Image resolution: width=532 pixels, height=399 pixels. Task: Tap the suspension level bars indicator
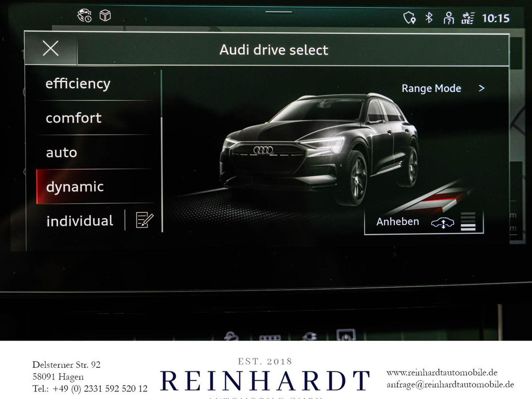click(469, 222)
